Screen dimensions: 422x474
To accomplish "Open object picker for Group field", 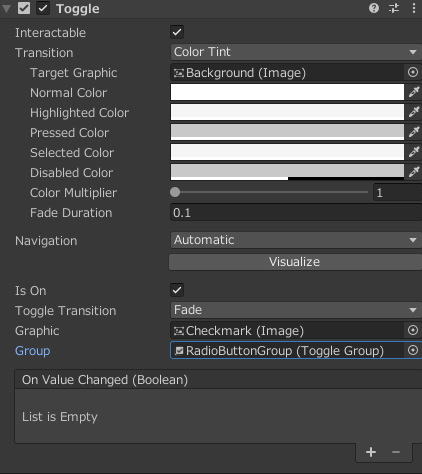I will (413, 350).
